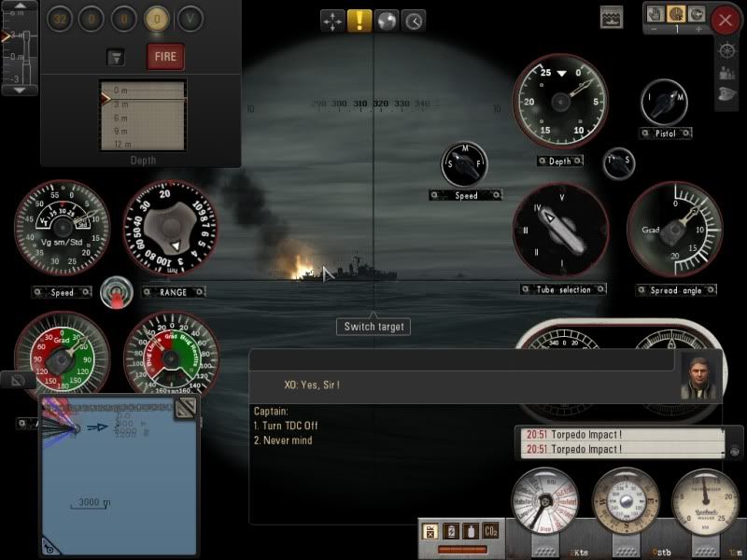The image size is (747, 560).
Task: Click the CO2 level icon
Action: (x=491, y=531)
